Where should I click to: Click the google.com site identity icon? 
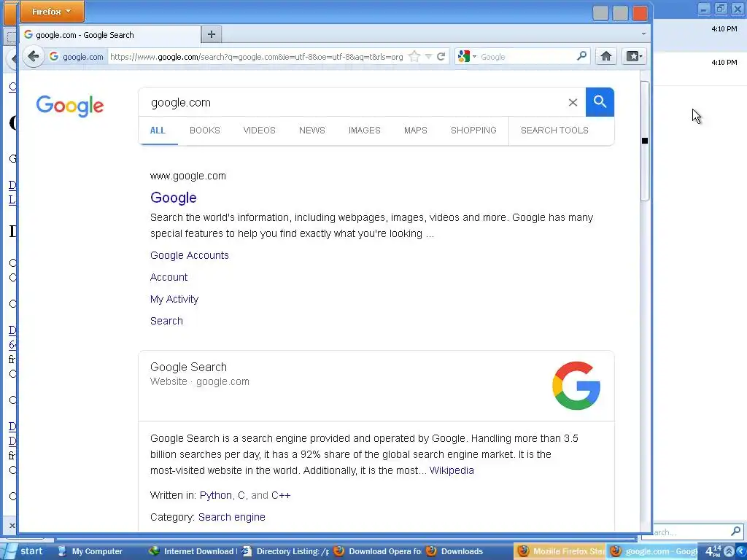click(76, 57)
